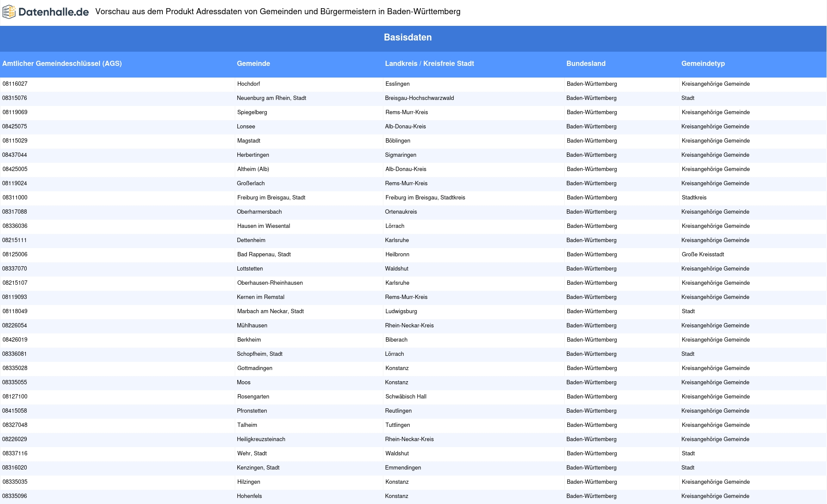This screenshot has height=504, width=827.
Task: Click the Vorschau product title text
Action: pyautogui.click(x=278, y=12)
